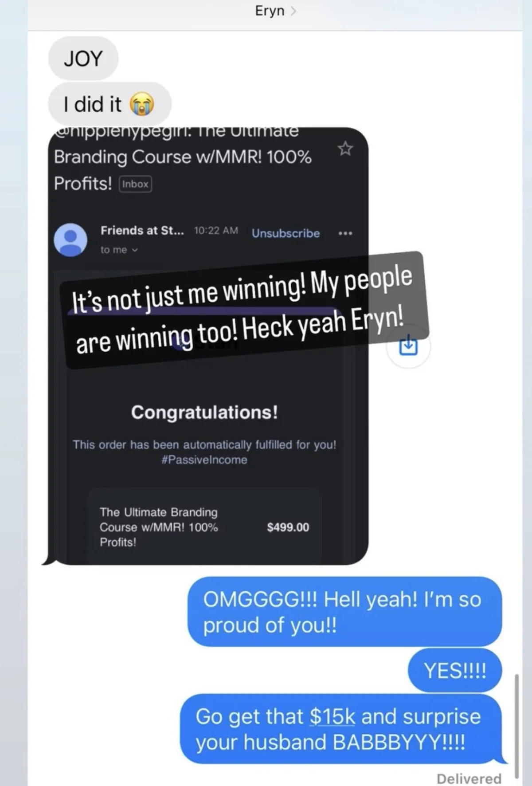The height and width of the screenshot is (786, 532).
Task: Click the Inbox label tag
Action: click(135, 184)
